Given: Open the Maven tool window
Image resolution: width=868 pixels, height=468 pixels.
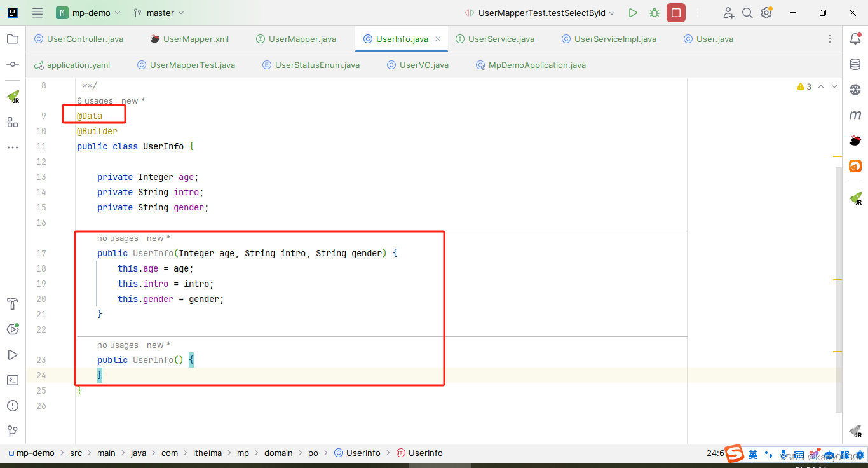Looking at the screenshot, I should (855, 115).
